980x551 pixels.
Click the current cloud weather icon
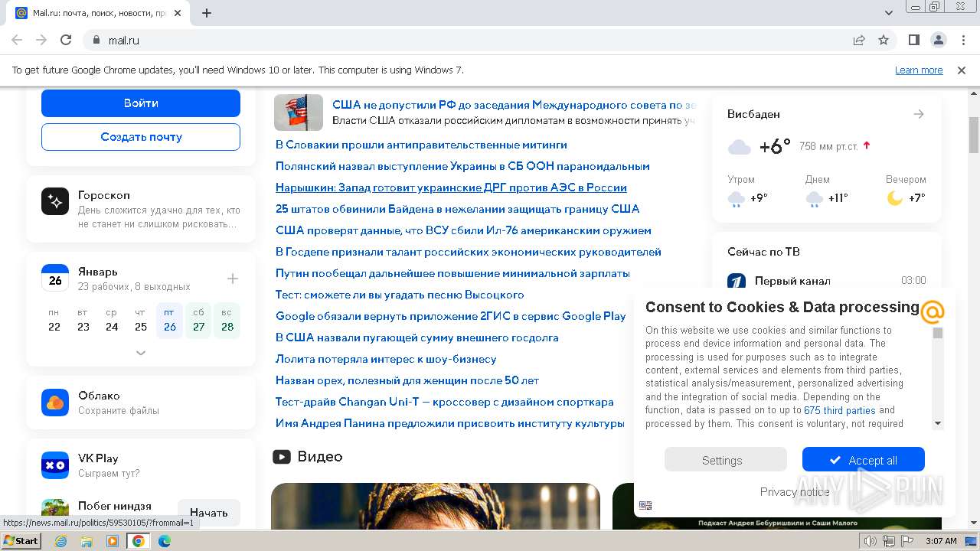pos(739,147)
